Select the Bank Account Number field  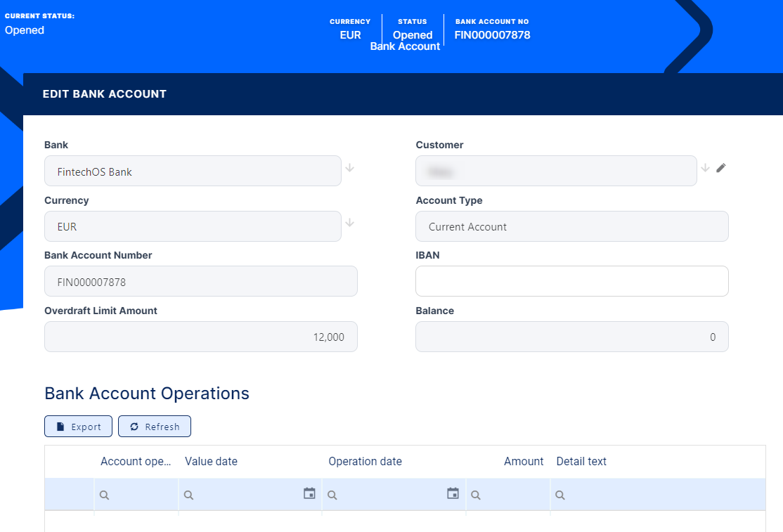click(x=200, y=281)
